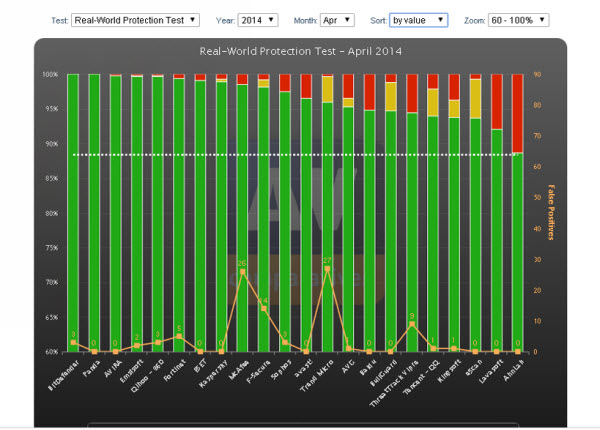Click the Trend Micro data point labeled 27

[x=327, y=269]
